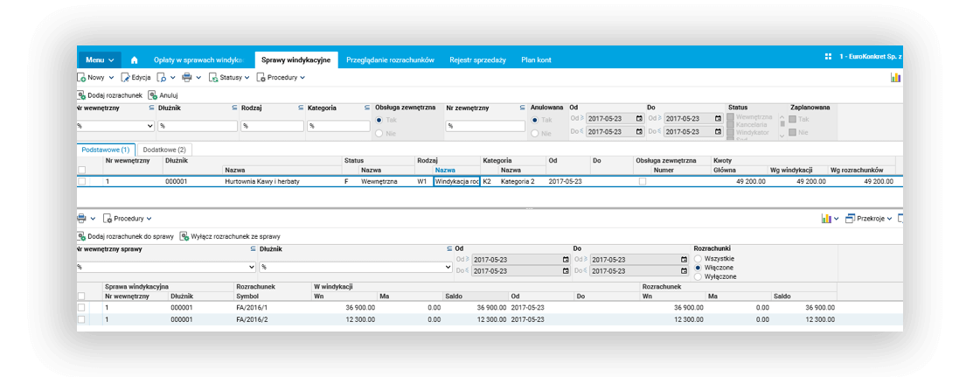Click the Anuluj button label
The width and height of the screenshot is (980, 377).
point(169,95)
